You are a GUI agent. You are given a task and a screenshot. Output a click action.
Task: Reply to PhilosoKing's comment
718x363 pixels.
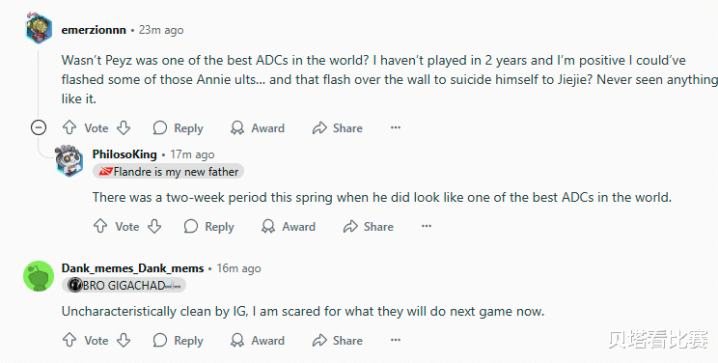tap(209, 226)
